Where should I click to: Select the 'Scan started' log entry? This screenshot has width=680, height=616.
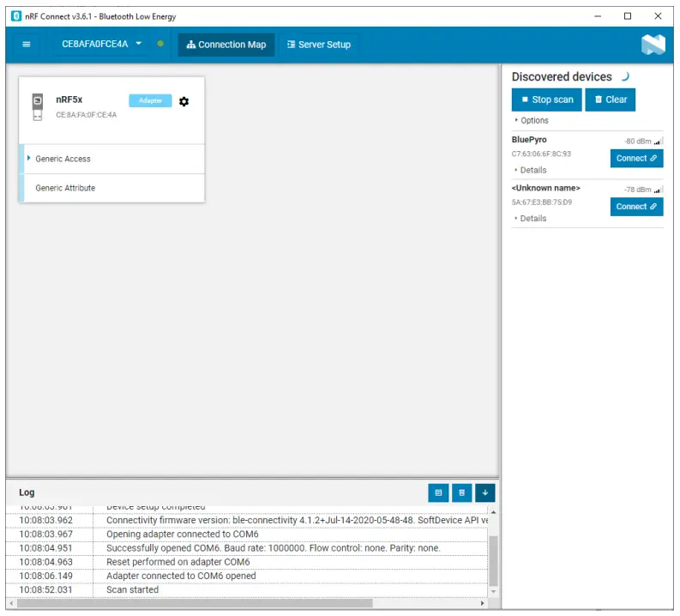point(247,590)
